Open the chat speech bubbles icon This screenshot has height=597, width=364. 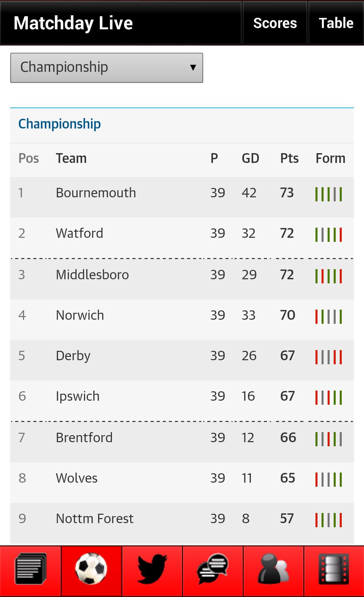point(213,569)
